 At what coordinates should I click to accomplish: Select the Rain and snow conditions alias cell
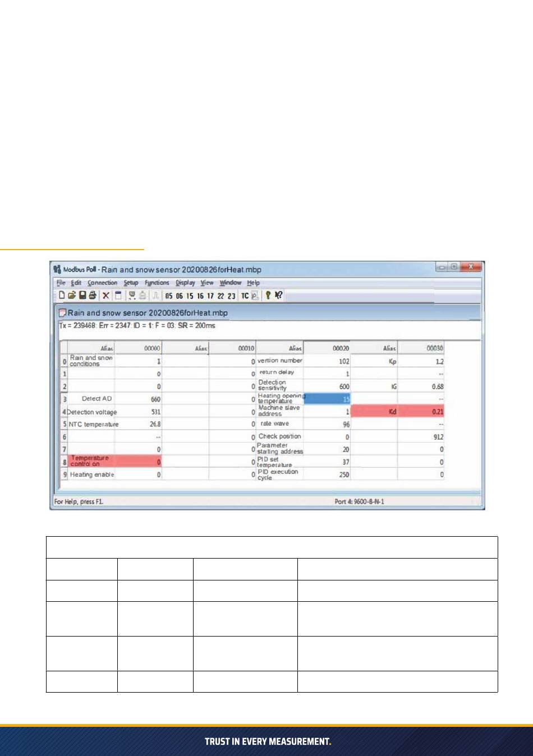coord(91,361)
